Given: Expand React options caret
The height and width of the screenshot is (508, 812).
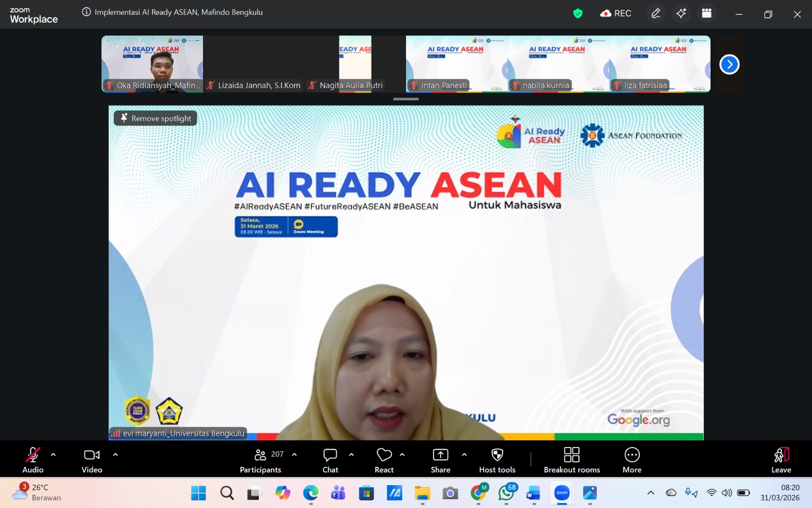Looking at the screenshot, I should [402, 455].
